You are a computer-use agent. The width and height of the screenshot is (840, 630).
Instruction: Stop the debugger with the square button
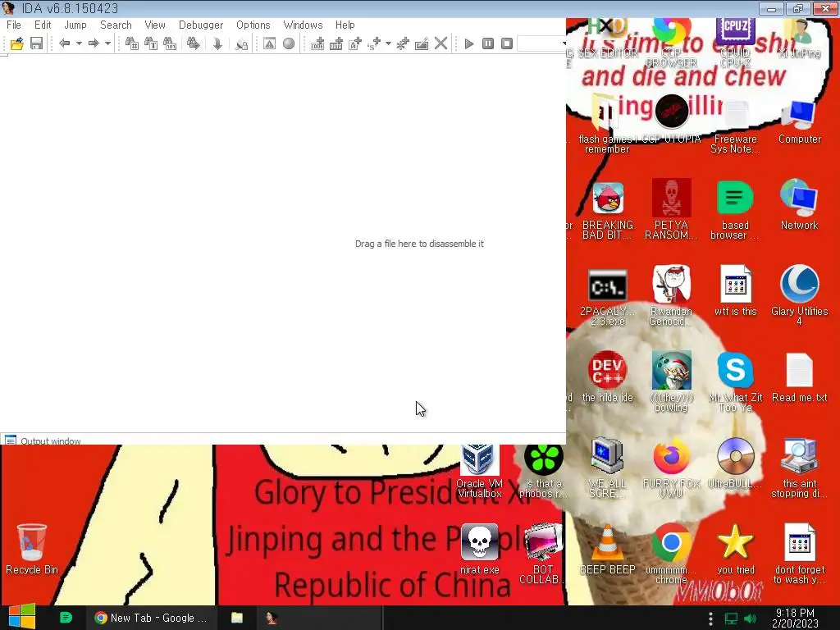[x=507, y=43]
